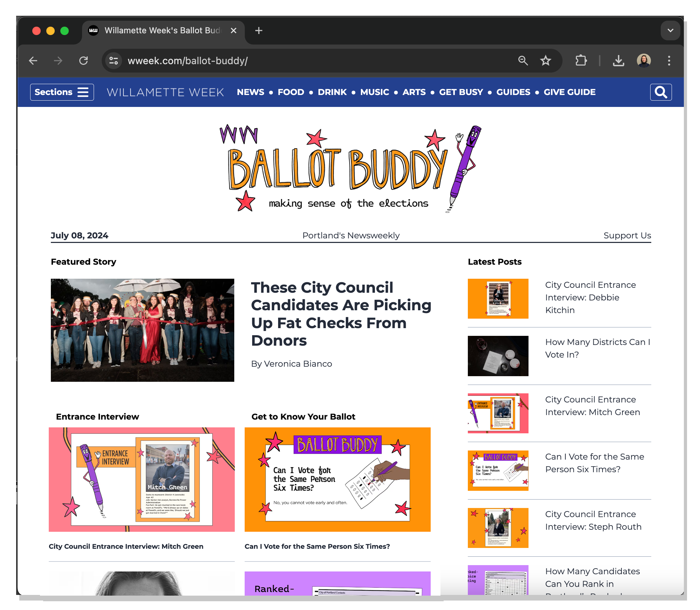
Task: Open a new tab with plus button
Action: coord(259,30)
